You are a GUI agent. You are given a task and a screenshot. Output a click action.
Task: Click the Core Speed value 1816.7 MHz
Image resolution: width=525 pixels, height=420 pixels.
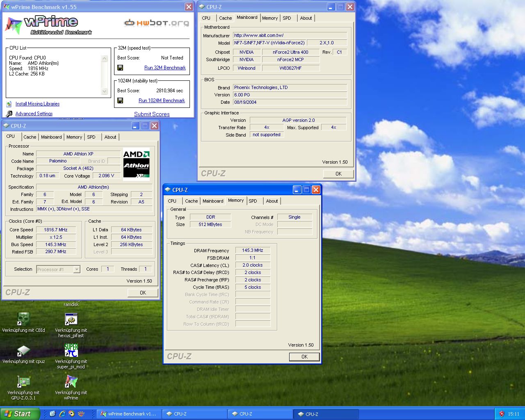coord(56,230)
